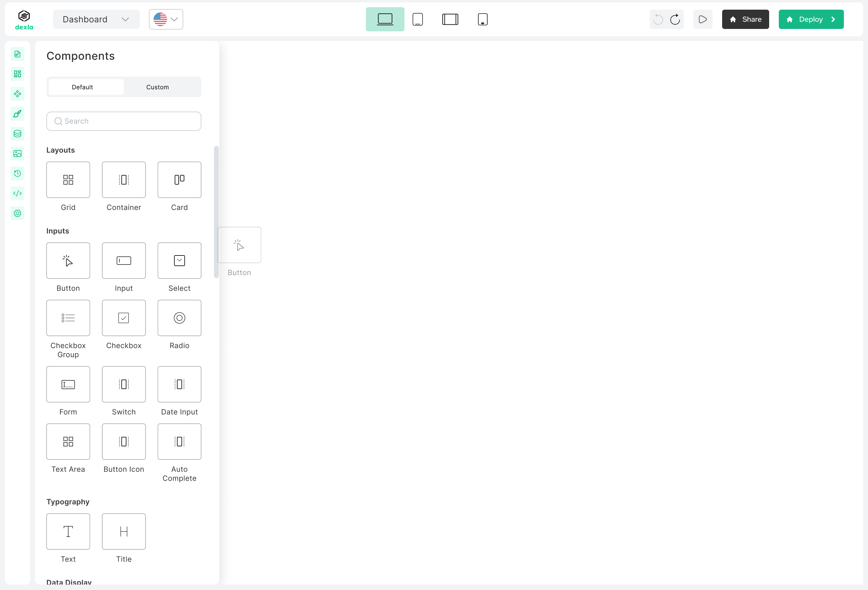Select the Switch component tile
Viewport: 868px width, 590px height.
[124, 384]
